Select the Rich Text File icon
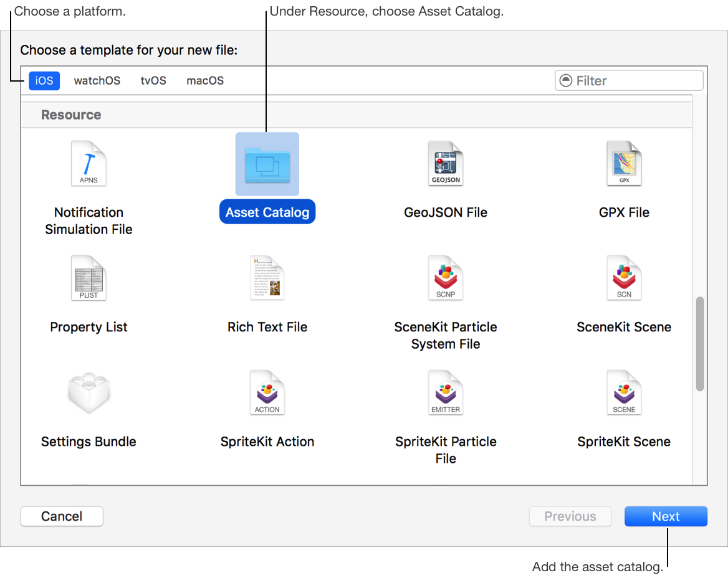728x578 pixels. [x=267, y=278]
